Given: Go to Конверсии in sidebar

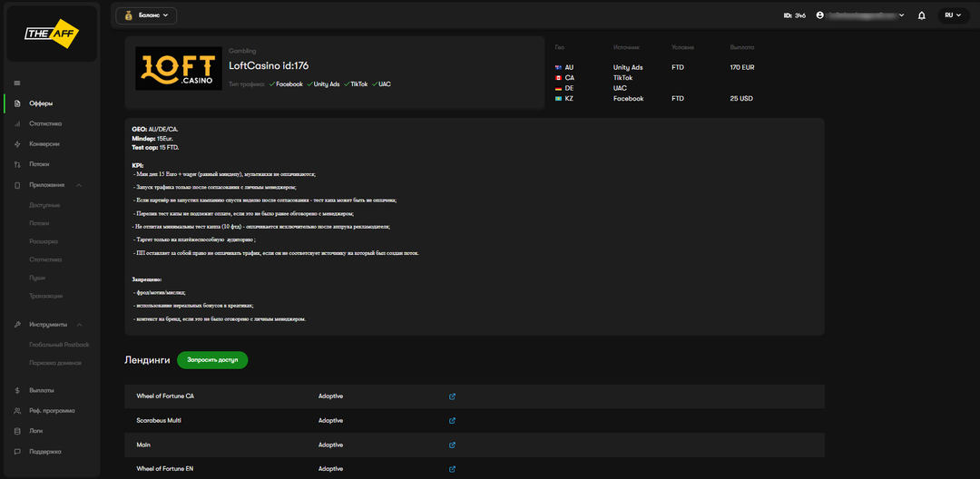Looking at the screenshot, I should tap(44, 144).
